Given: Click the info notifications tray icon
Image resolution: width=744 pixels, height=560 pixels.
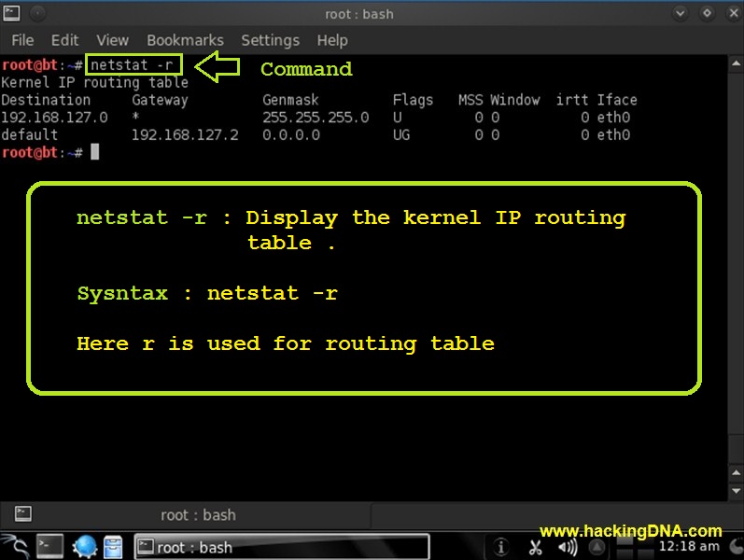Looking at the screenshot, I should pyautogui.click(x=500, y=547).
